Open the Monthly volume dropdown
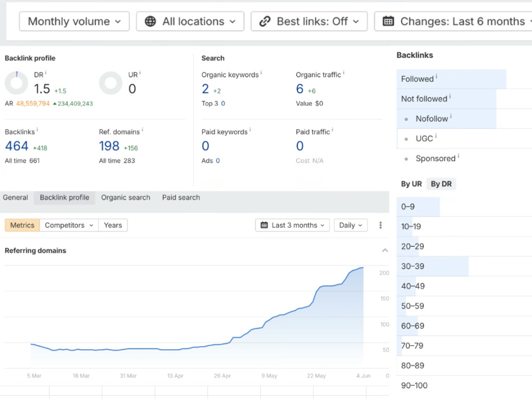Image resolution: width=532 pixels, height=399 pixels. coord(74,21)
